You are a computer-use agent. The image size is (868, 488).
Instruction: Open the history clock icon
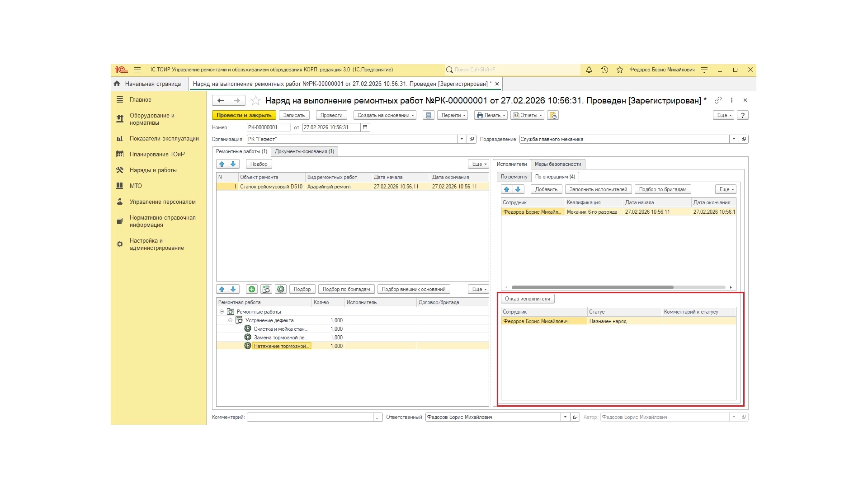[x=604, y=70]
